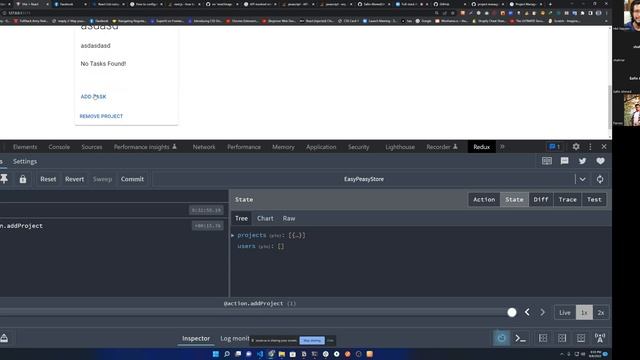
Task: Show state as Tree view
Action: click(241, 218)
